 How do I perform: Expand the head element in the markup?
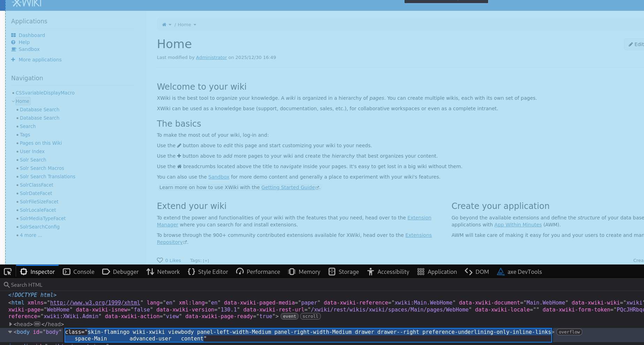pos(10,324)
